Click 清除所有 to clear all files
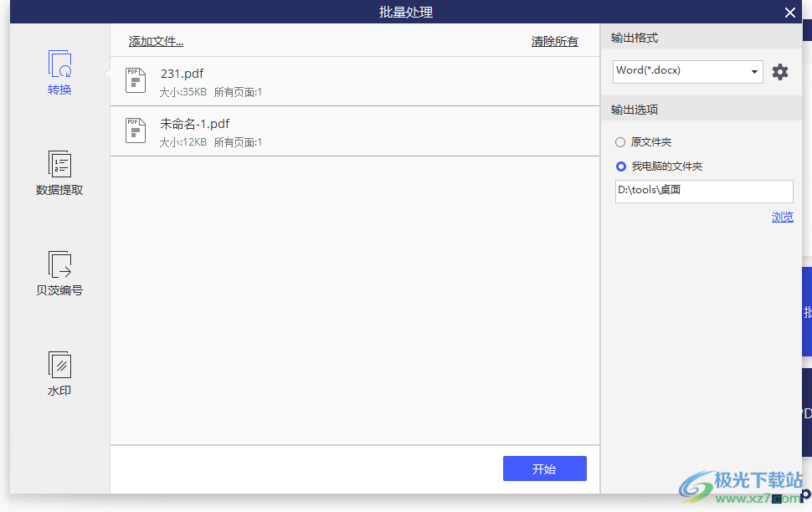This screenshot has width=812, height=512. click(554, 41)
